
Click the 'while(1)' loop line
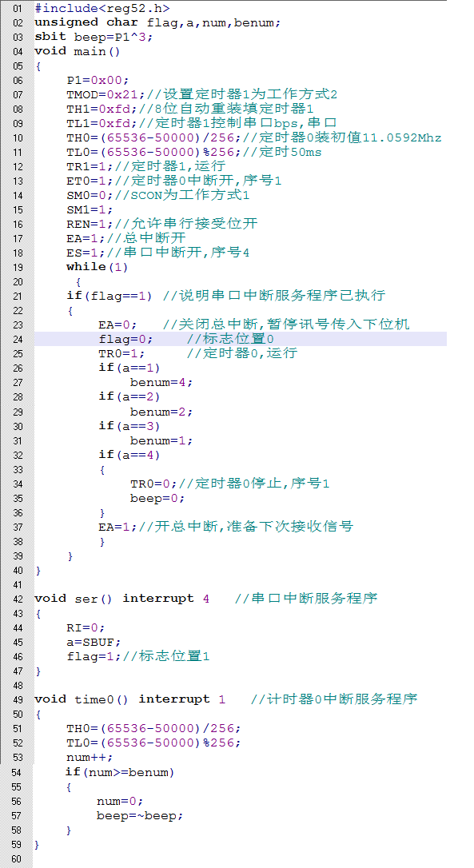pos(98,267)
